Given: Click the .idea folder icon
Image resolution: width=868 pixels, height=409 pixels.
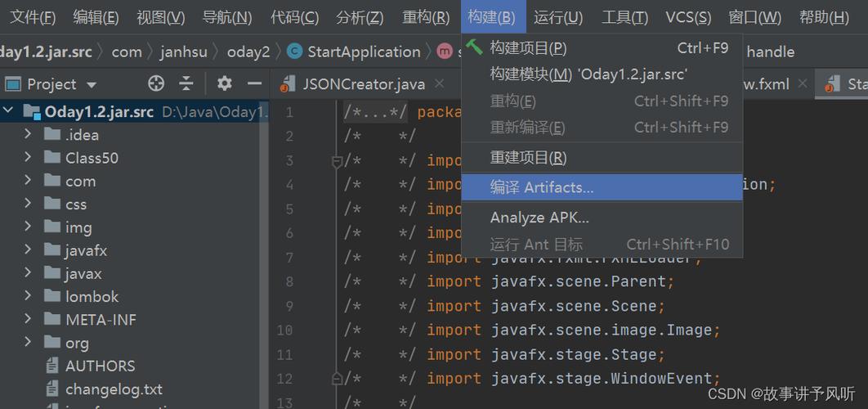Looking at the screenshot, I should point(52,134).
